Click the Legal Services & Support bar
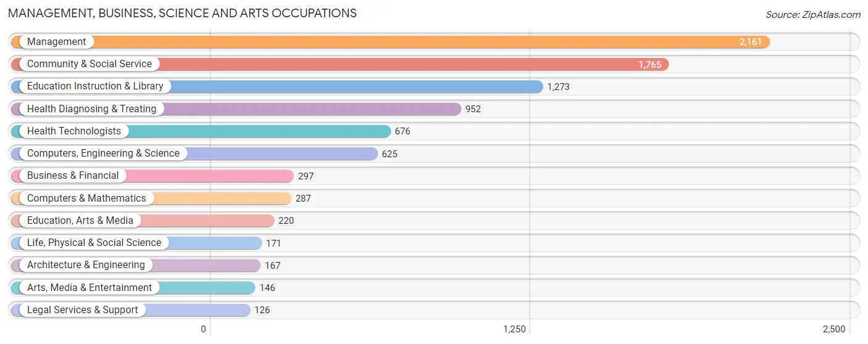 pos(130,310)
